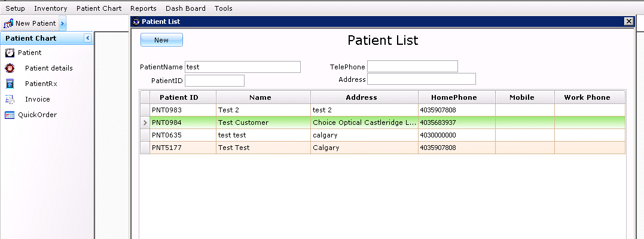644x239 pixels.
Task: Open the Inventory menu
Action: 50,8
